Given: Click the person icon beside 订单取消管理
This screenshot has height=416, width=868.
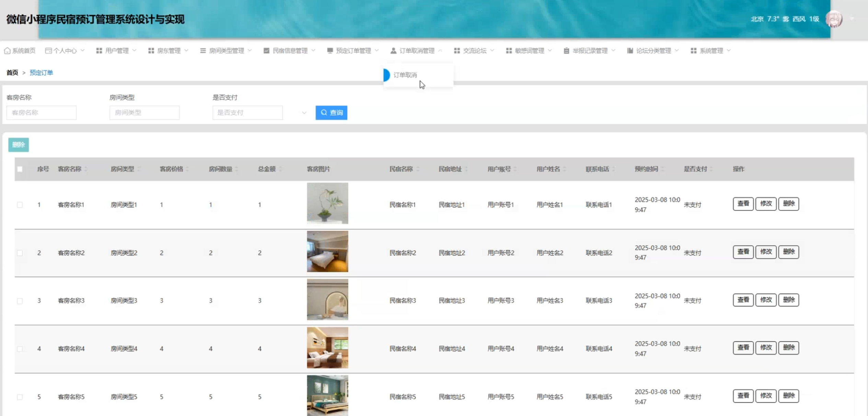Looking at the screenshot, I should pyautogui.click(x=393, y=51).
